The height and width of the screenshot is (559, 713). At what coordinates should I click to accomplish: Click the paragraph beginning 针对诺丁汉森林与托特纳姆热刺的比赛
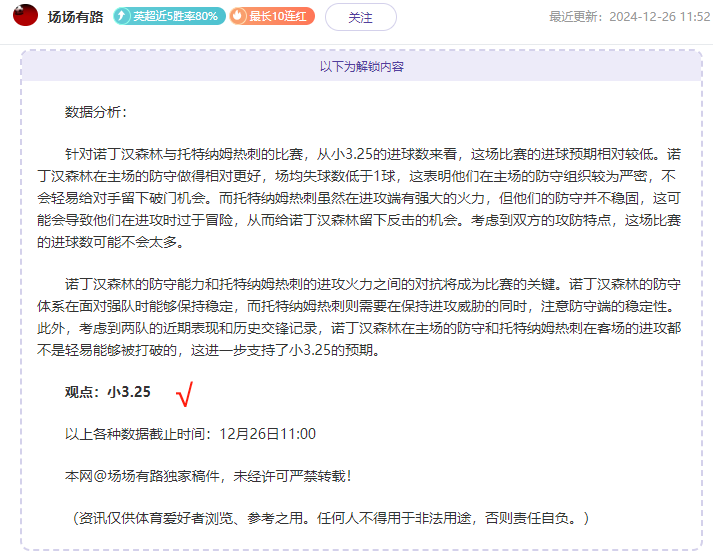pyautogui.click(x=359, y=198)
